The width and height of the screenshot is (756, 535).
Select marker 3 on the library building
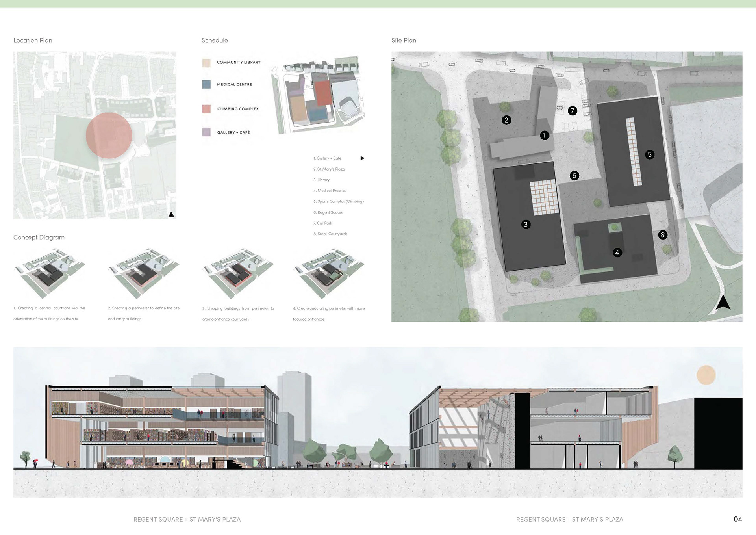tap(526, 225)
